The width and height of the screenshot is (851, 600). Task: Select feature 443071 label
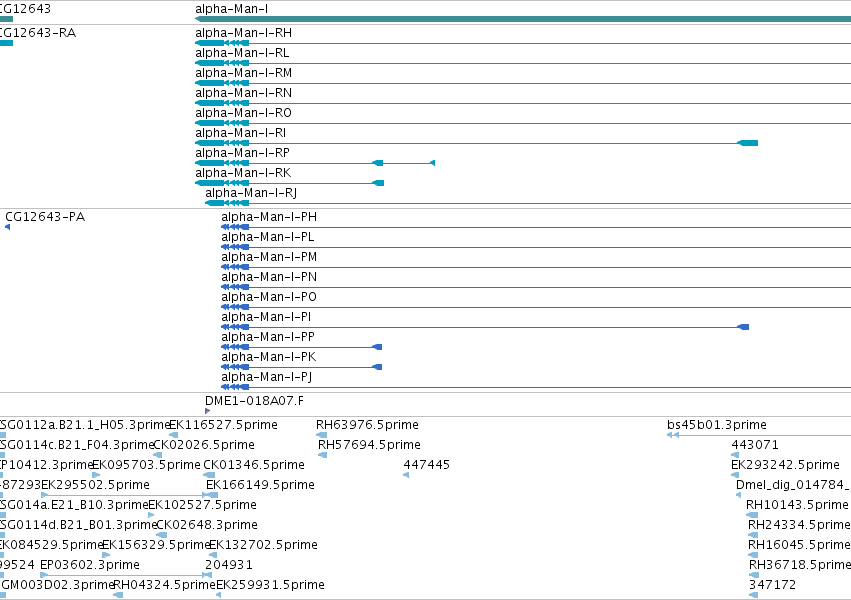pyautogui.click(x=755, y=445)
